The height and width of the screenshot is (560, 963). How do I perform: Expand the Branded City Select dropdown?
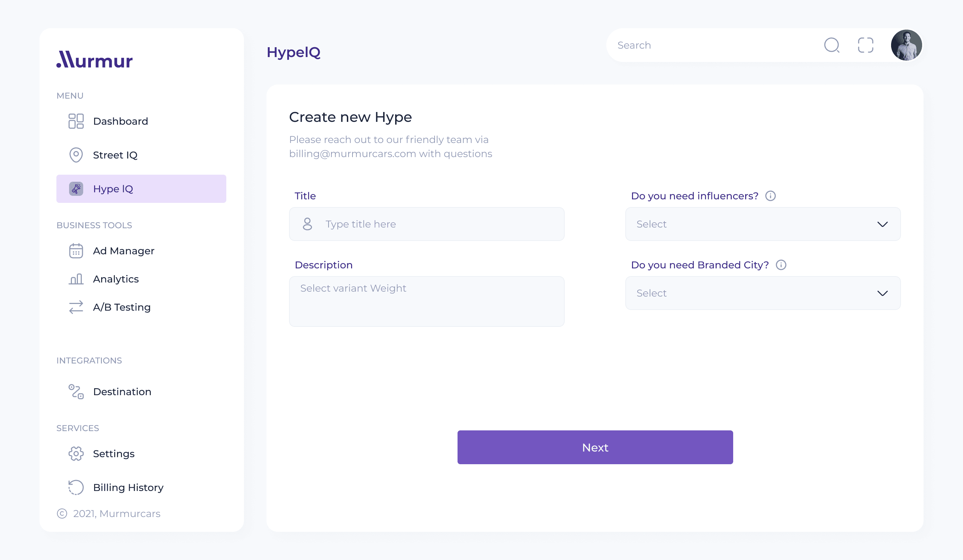(763, 293)
